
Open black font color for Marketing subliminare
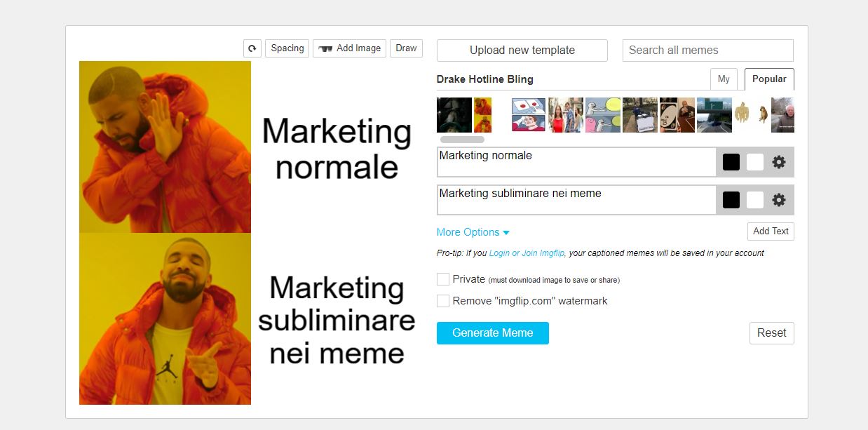[731, 200]
